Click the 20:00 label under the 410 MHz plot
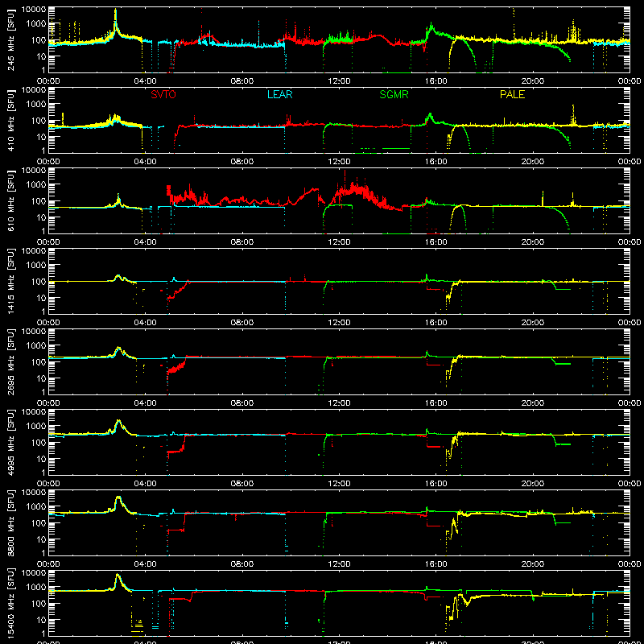 tap(533, 162)
